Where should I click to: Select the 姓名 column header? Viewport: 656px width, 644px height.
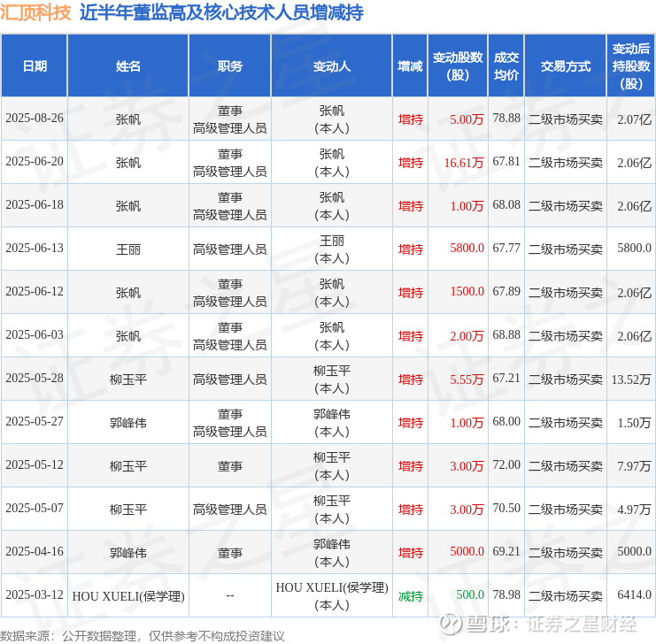[x=128, y=66]
